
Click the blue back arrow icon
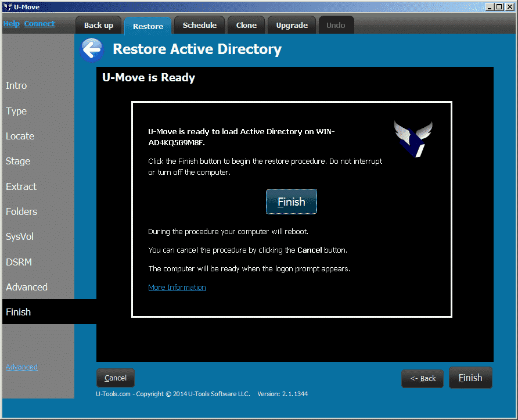tap(92, 50)
